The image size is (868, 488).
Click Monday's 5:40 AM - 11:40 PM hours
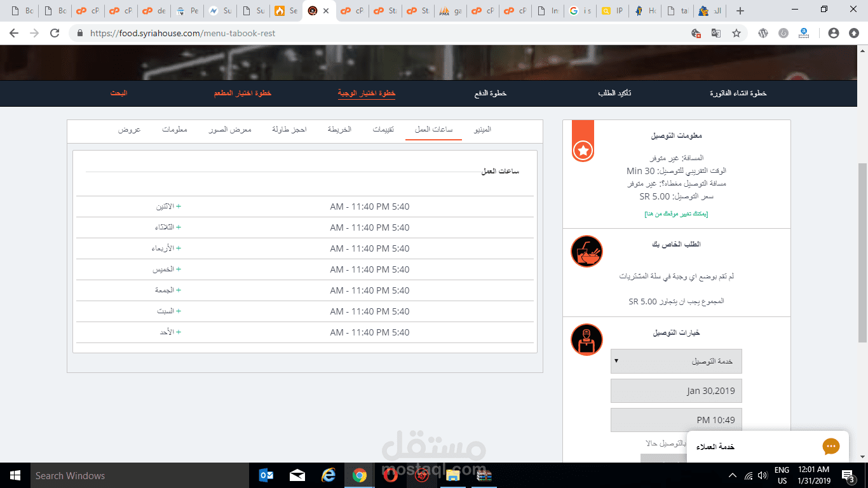(x=370, y=207)
